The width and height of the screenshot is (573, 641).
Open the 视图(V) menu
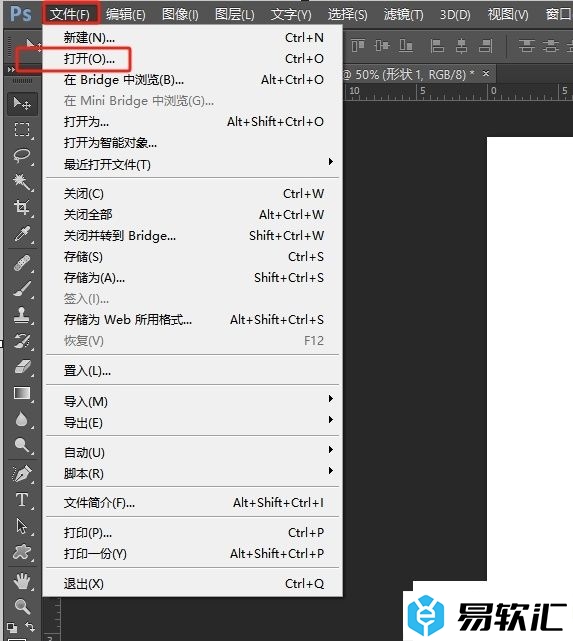coord(508,14)
